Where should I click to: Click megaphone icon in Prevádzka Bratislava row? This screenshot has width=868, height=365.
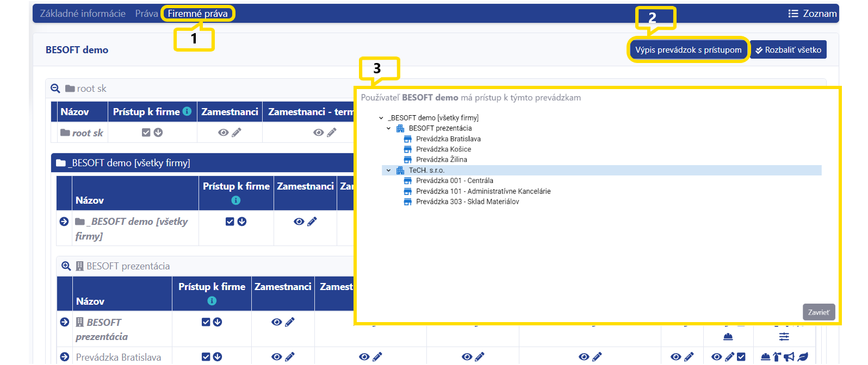(x=789, y=356)
